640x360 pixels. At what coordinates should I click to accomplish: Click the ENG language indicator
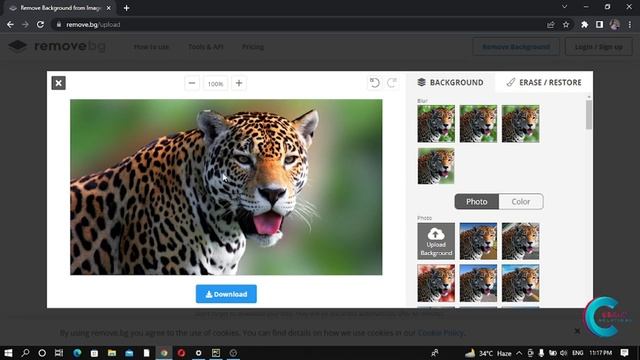[577, 353]
